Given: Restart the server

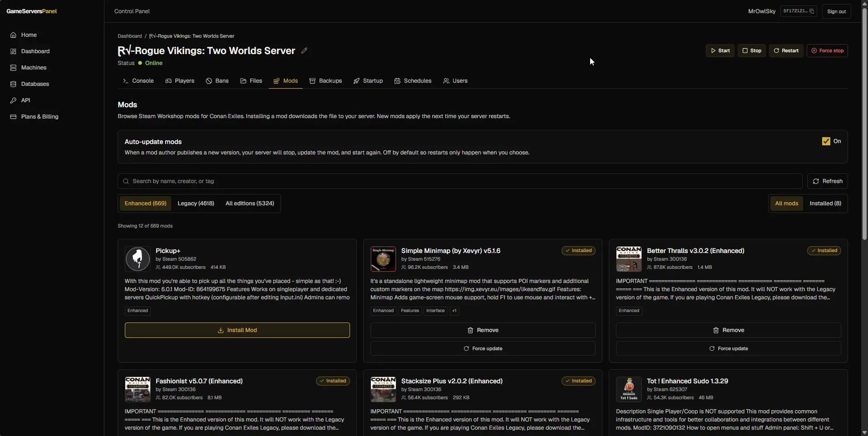Looking at the screenshot, I should point(786,50).
